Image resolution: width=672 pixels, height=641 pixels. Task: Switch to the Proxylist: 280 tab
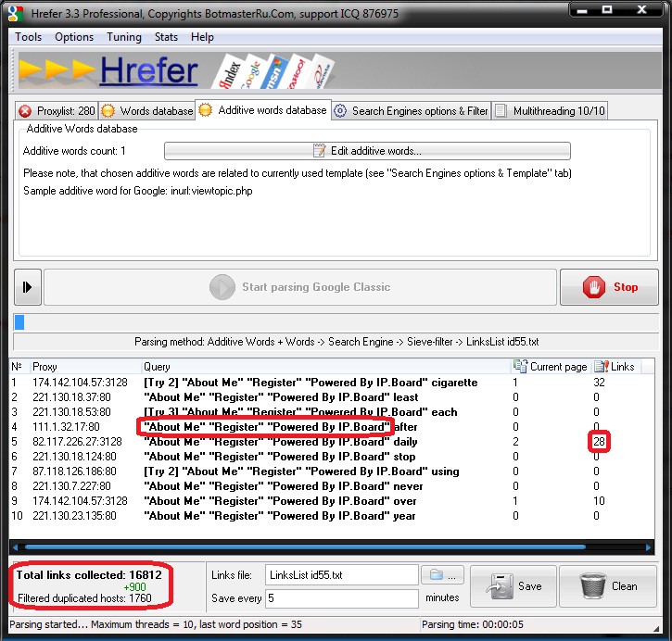coord(57,111)
